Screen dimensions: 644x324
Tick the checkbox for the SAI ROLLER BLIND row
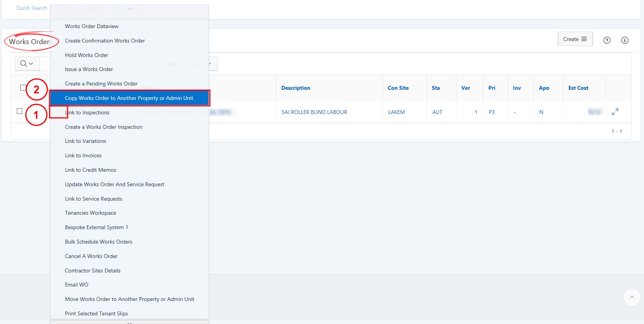pos(20,111)
